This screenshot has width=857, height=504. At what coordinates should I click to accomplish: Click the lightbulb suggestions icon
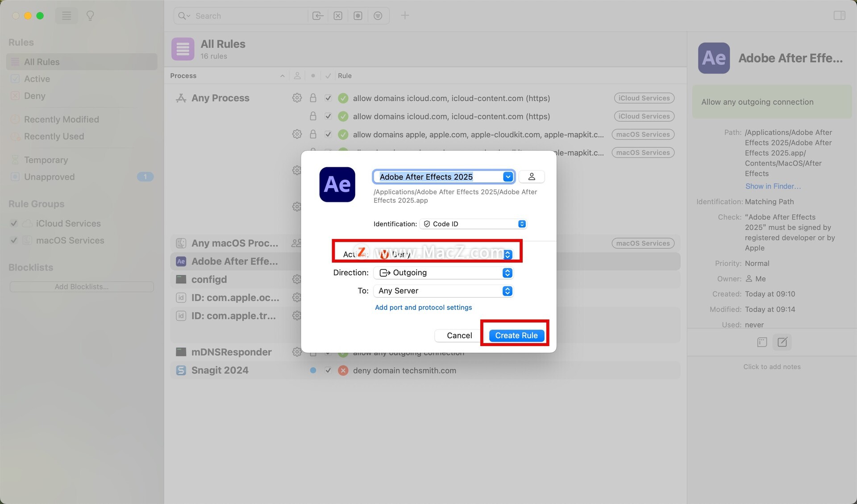coord(90,16)
